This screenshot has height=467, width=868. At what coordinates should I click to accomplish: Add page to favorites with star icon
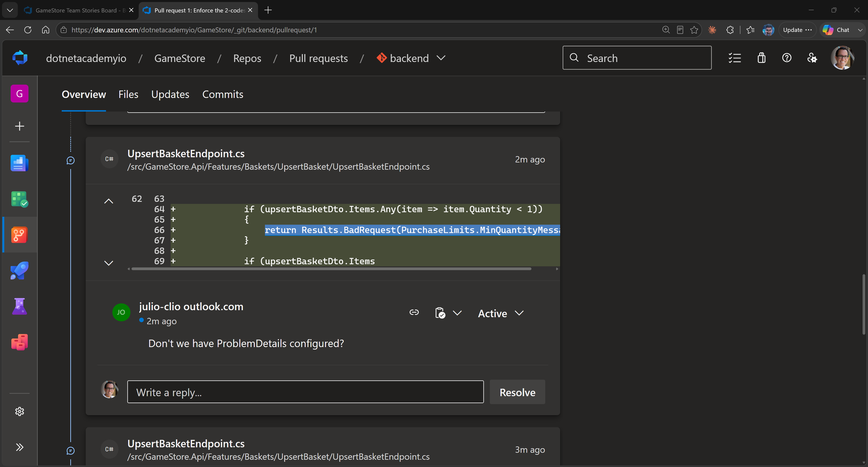pyautogui.click(x=694, y=30)
